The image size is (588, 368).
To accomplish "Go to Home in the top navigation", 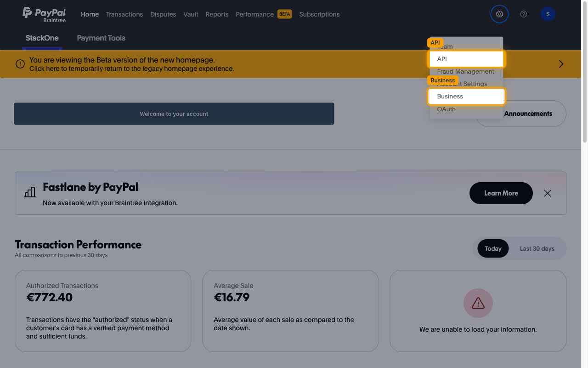I will tap(90, 14).
